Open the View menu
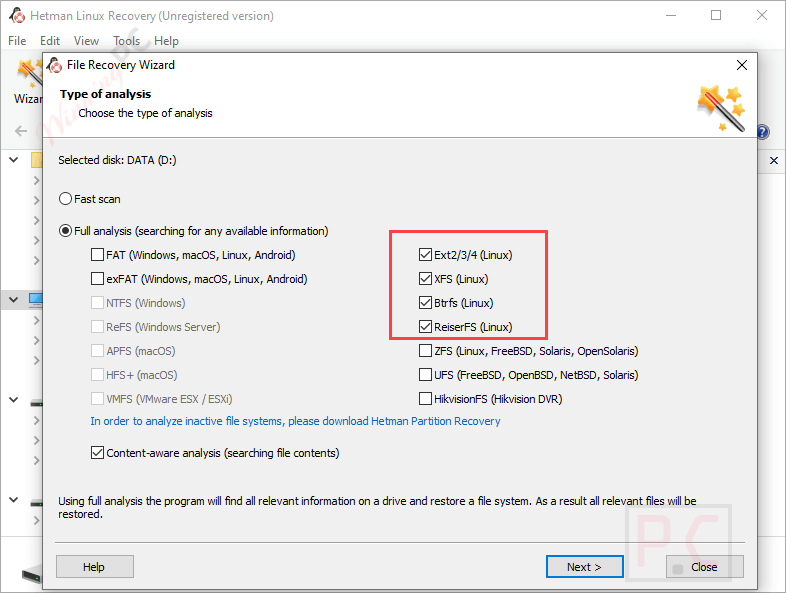This screenshot has height=593, width=786. pyautogui.click(x=86, y=41)
